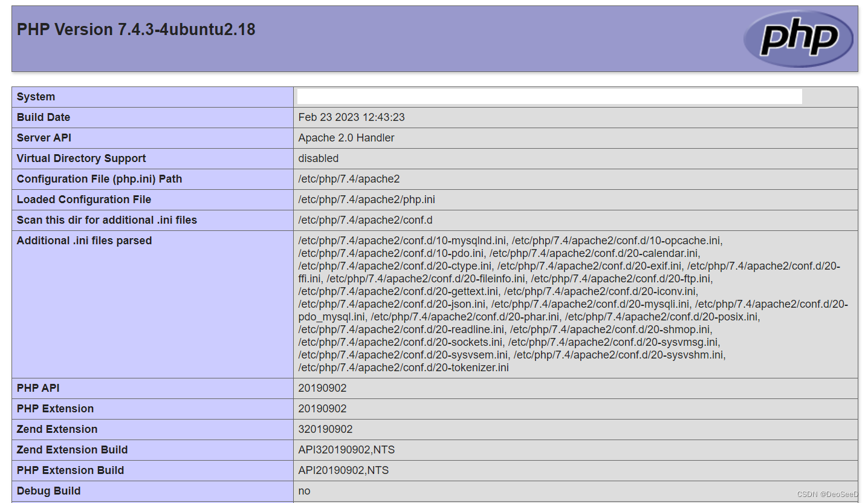Select the PHP API value 20190902
This screenshot has height=503, width=868.
point(322,388)
